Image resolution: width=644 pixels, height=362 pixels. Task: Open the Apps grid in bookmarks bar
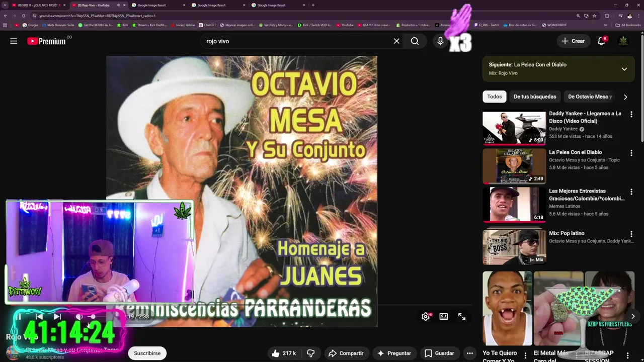[5, 25]
